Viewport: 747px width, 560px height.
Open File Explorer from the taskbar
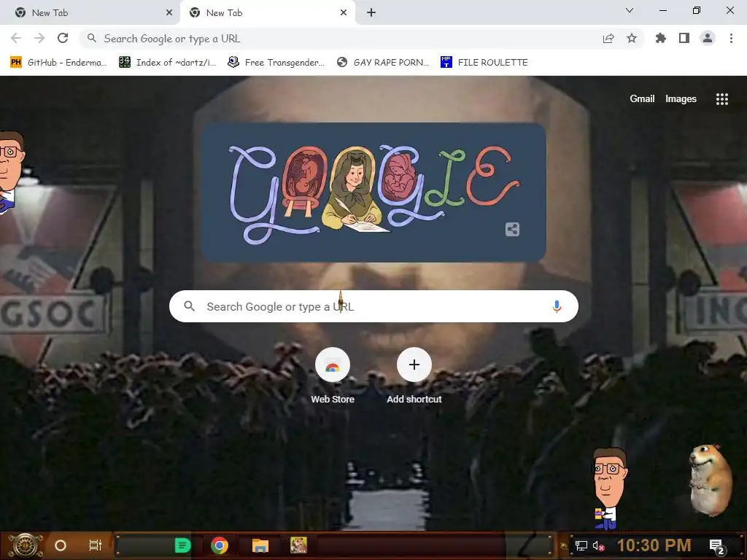point(260,545)
